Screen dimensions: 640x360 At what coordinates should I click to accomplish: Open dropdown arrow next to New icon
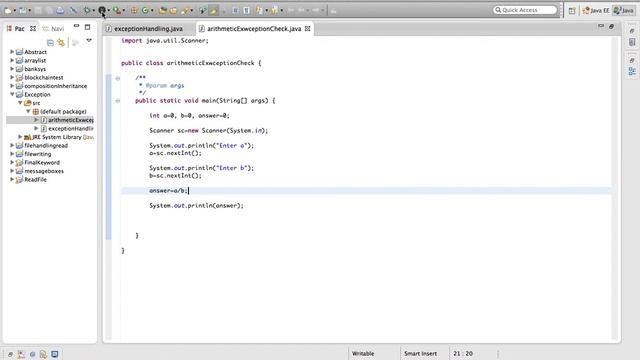[15, 10]
